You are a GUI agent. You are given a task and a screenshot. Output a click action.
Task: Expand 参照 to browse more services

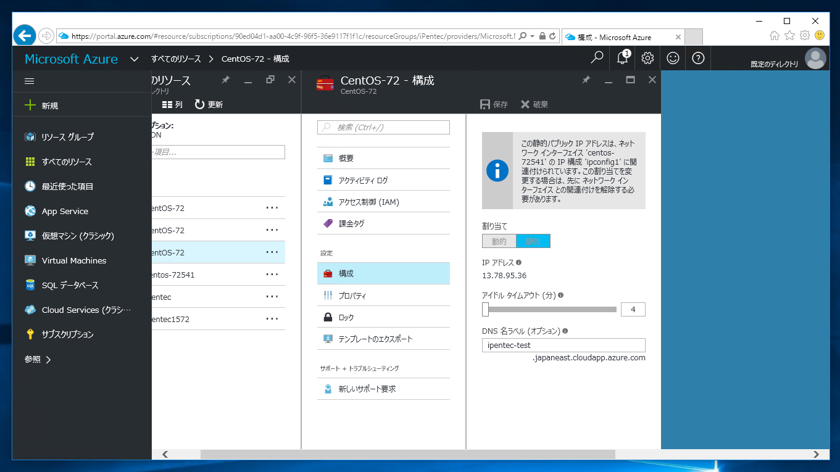point(38,359)
